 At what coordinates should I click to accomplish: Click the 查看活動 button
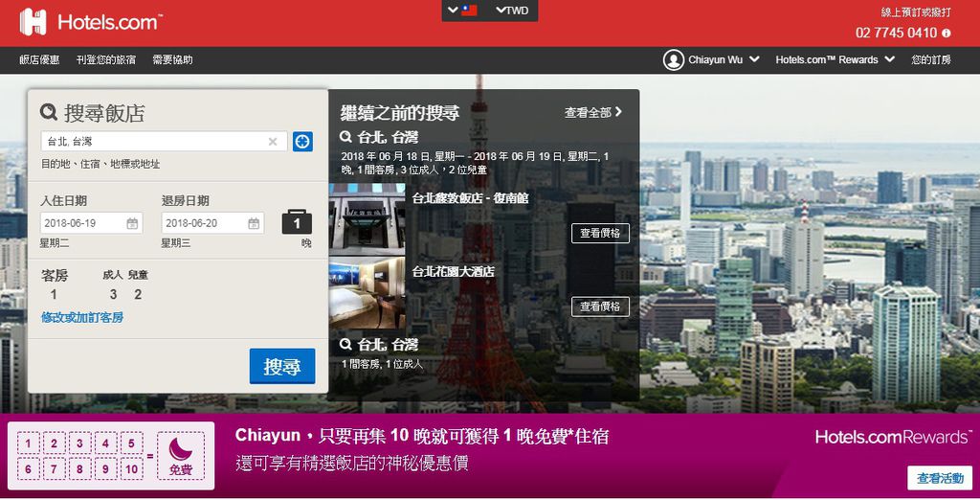pyautogui.click(x=940, y=478)
